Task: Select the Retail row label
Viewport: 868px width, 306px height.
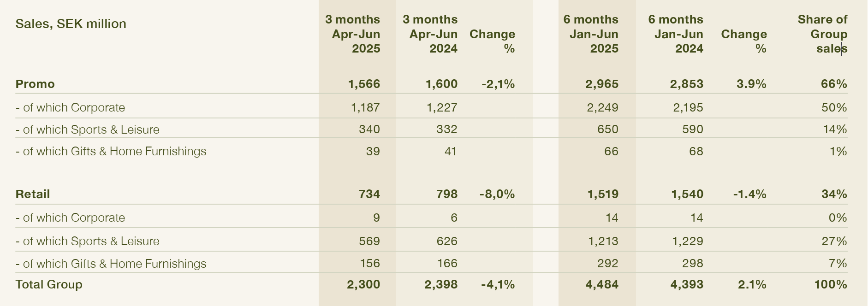Action: pos(33,194)
